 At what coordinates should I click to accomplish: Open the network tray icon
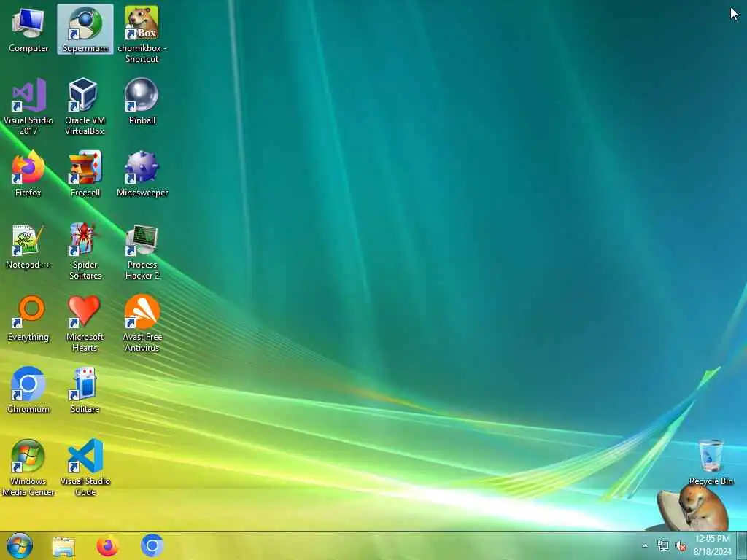click(662, 546)
